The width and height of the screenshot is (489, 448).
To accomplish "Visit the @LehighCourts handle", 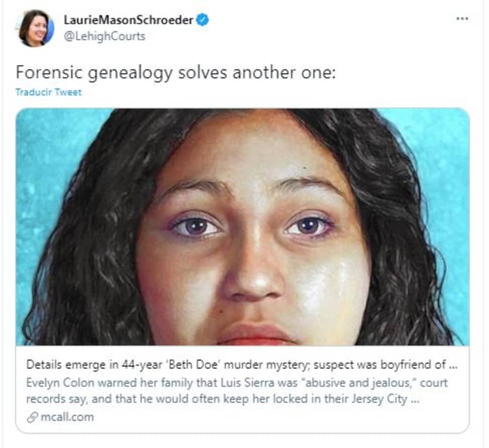I will click(x=105, y=36).
